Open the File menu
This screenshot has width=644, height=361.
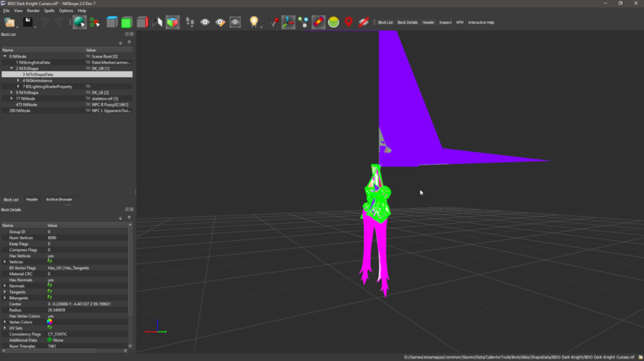click(x=6, y=10)
